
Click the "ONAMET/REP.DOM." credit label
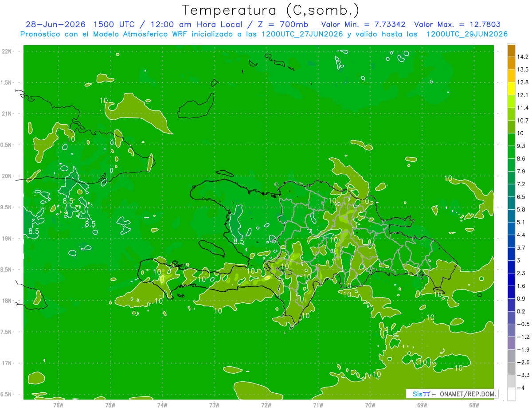[468, 394]
